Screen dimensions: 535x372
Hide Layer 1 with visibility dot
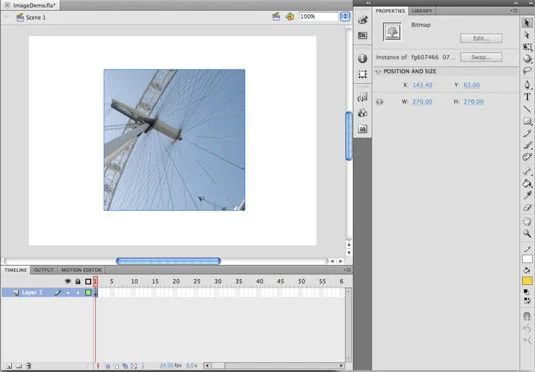coord(68,292)
